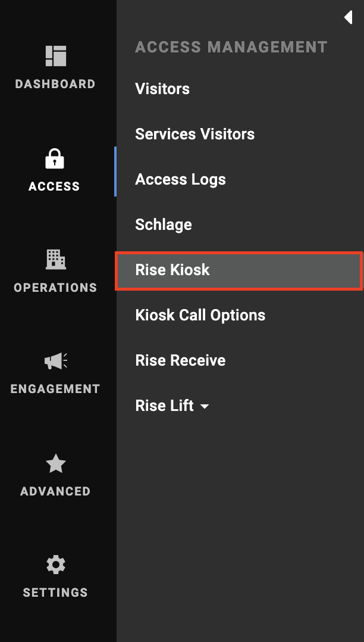Screen dimensions: 364x642
Task: Collapse the sidebar with the arrow
Action: [348, 17]
